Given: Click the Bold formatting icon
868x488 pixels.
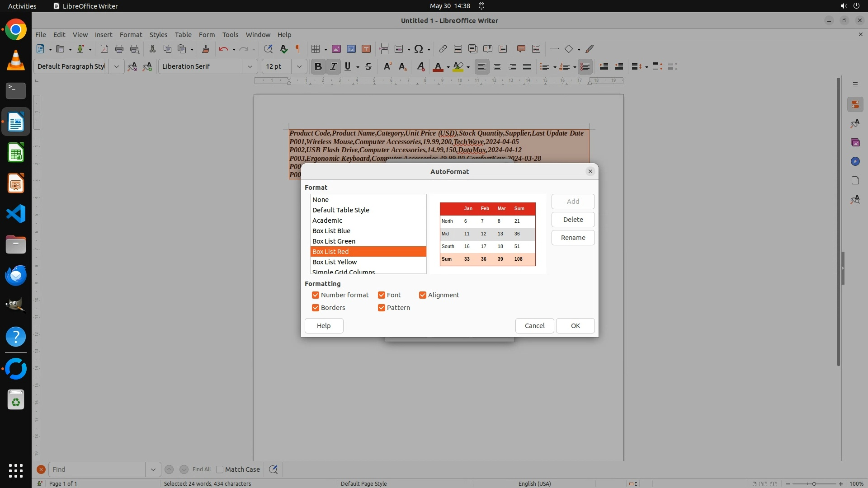Looking at the screenshot, I should [x=318, y=66].
